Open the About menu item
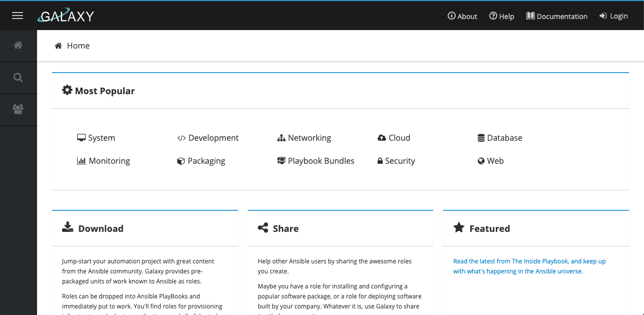The height and width of the screenshot is (315, 644). click(463, 16)
